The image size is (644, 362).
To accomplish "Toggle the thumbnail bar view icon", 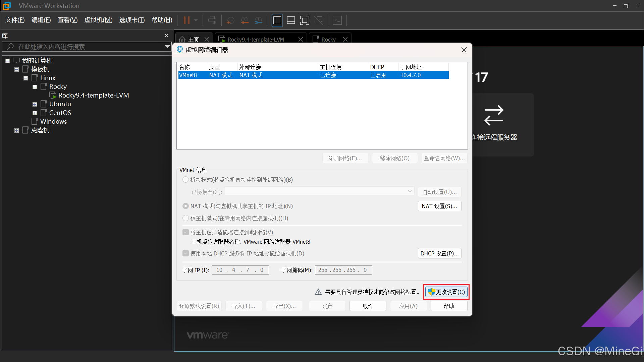I will pos(291,20).
